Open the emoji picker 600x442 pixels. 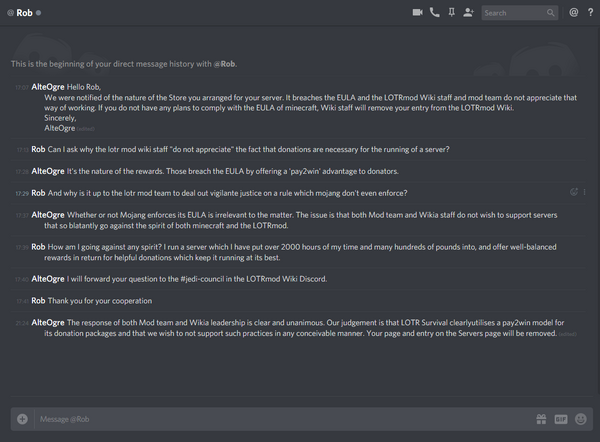tap(580, 419)
